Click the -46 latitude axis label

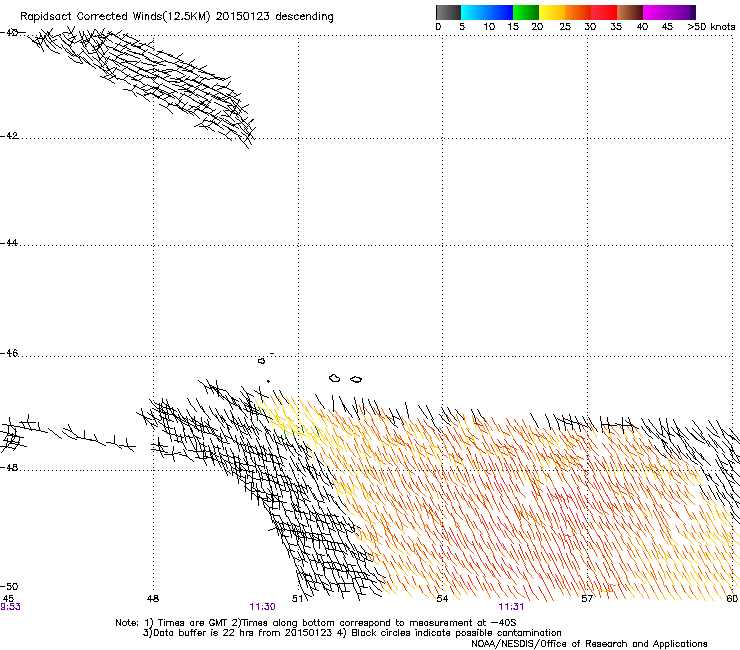click(x=9, y=353)
